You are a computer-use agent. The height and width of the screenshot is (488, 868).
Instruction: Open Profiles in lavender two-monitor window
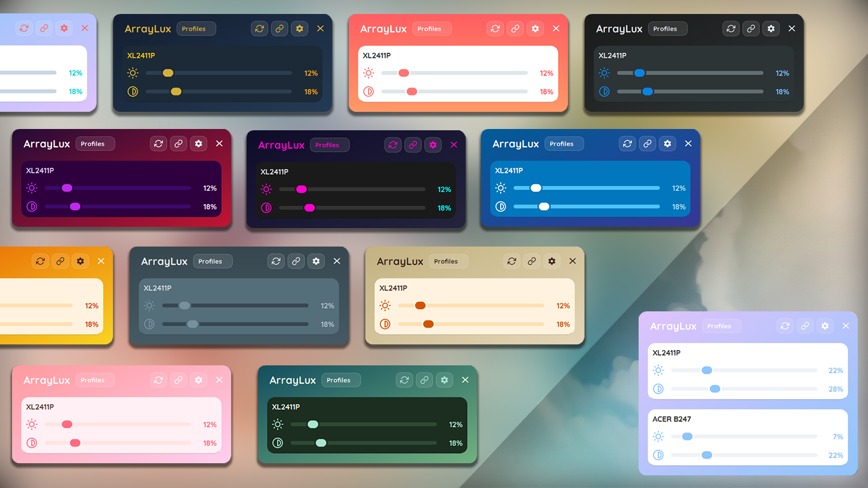click(722, 326)
